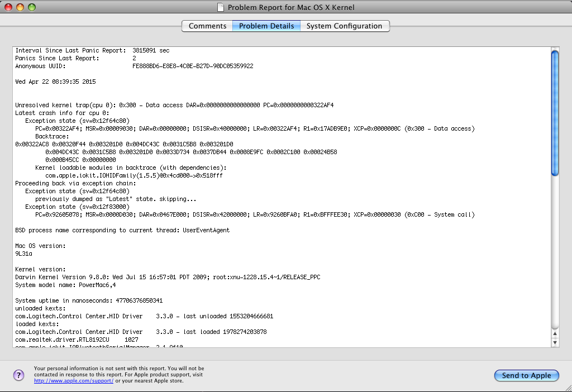Click the BSD process name UserEventAgent line
The height and width of the screenshot is (392, 572).
[x=122, y=230]
